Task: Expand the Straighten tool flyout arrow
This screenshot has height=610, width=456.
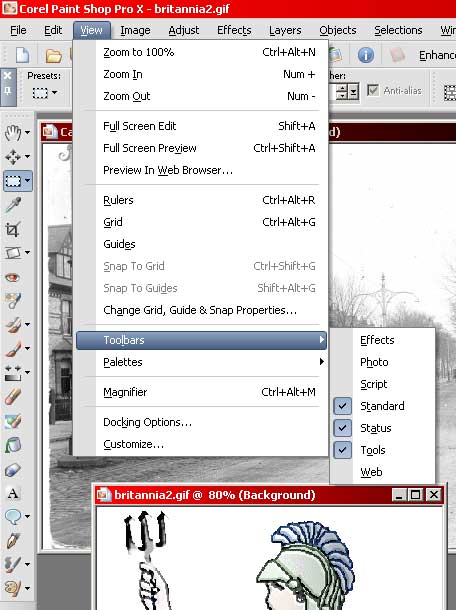Action: (x=27, y=253)
